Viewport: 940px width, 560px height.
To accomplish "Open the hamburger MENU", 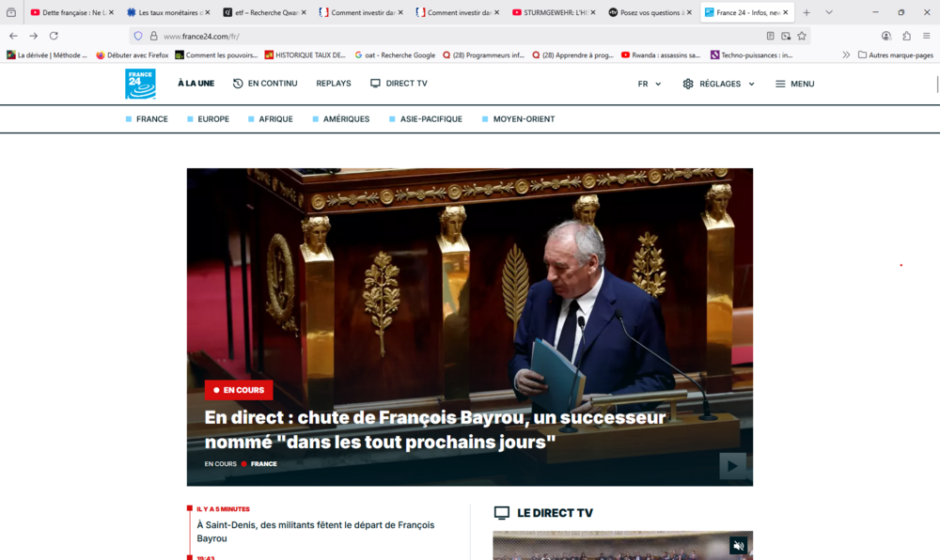I will (x=794, y=84).
